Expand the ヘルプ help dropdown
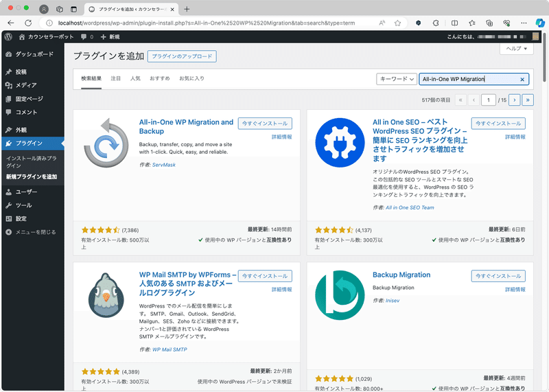Viewport: 549px width, 392px height. click(517, 49)
